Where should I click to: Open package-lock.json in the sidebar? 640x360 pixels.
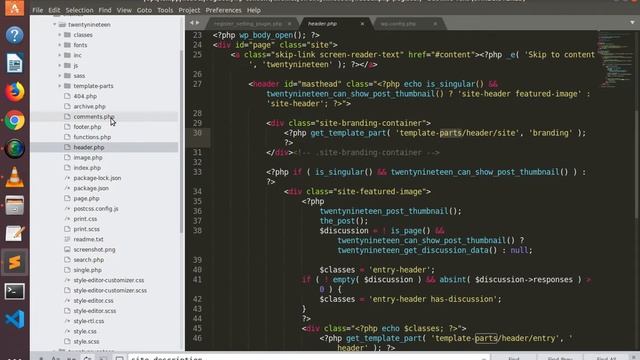(x=97, y=178)
